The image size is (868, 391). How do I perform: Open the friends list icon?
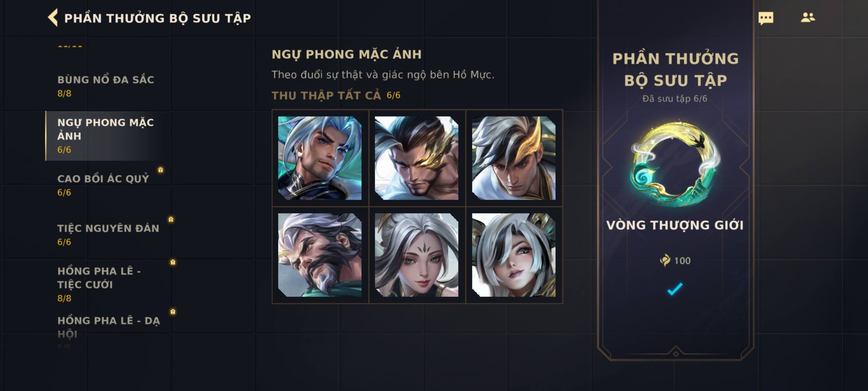tap(808, 17)
